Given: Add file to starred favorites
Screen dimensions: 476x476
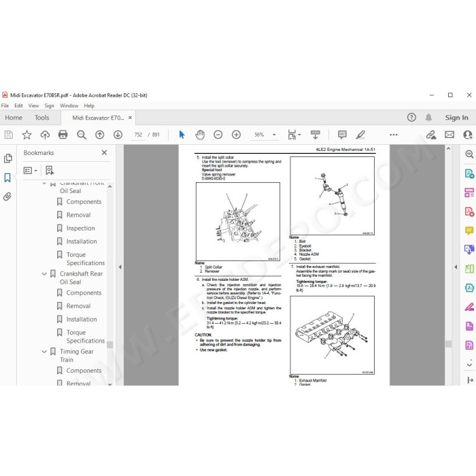Looking at the screenshot, I should (27, 135).
